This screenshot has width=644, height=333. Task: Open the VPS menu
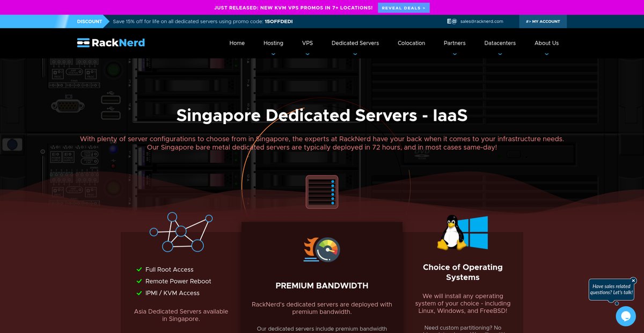308,43
